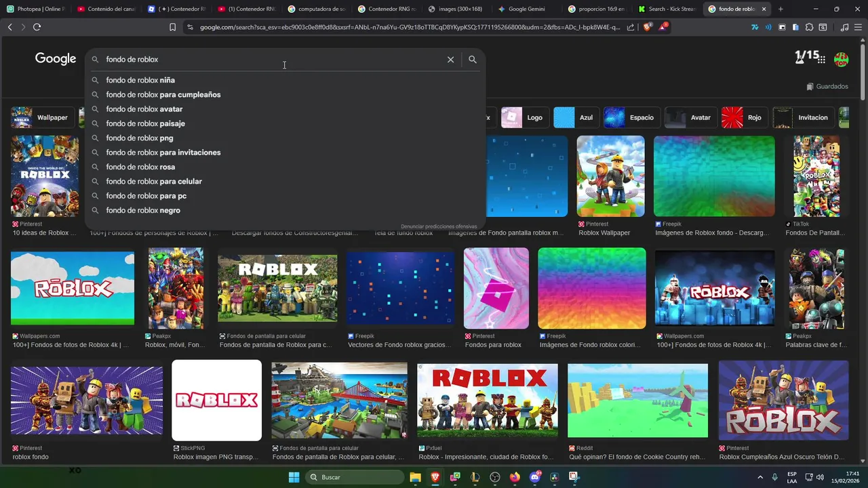
Task: Open File Explorer from taskbar
Action: point(415,477)
